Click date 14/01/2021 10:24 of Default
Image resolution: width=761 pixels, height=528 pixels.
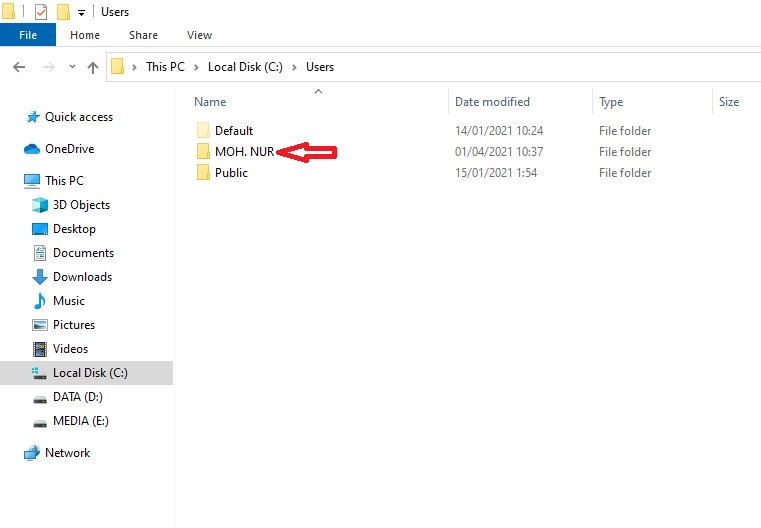(x=499, y=131)
